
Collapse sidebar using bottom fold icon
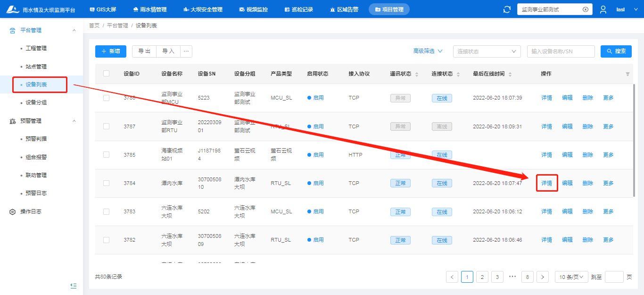click(73, 286)
